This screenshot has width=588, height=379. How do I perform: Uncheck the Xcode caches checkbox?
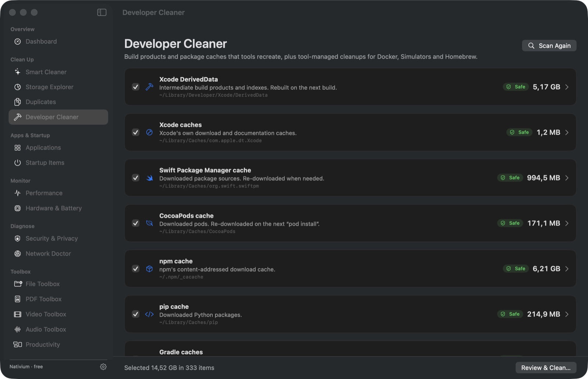136,132
